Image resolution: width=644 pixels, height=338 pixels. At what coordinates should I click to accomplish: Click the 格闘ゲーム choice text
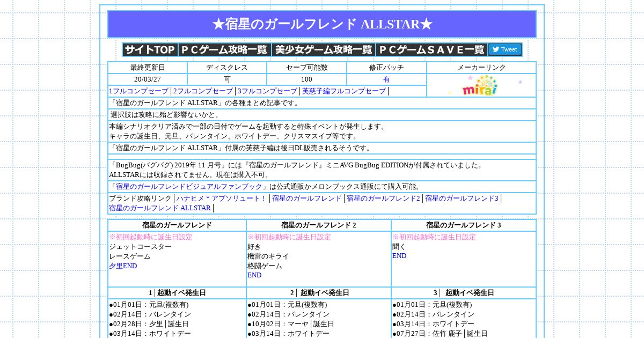tap(265, 266)
